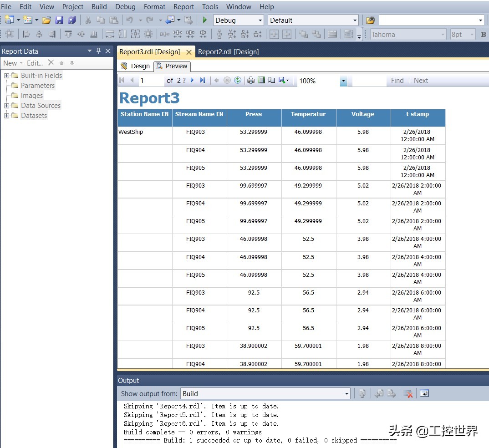
Task: Open Page Setup from the preview toolbar
Action: coord(272,80)
